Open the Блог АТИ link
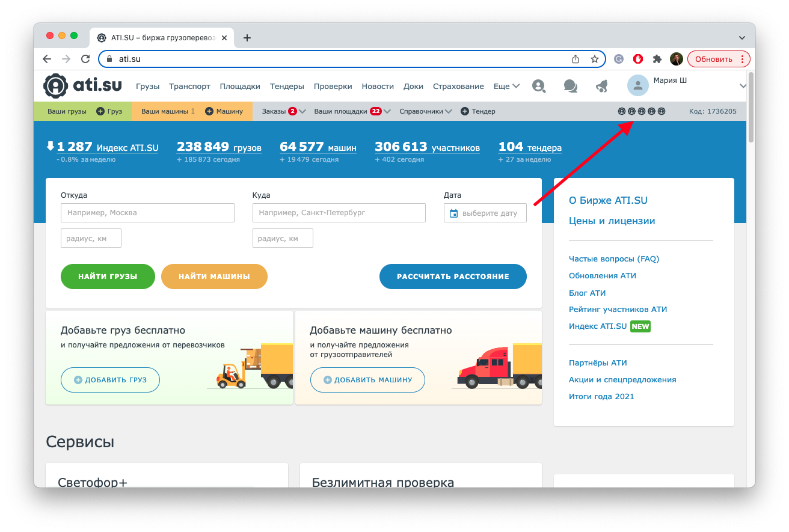This screenshot has height=532, width=789. [x=587, y=293]
